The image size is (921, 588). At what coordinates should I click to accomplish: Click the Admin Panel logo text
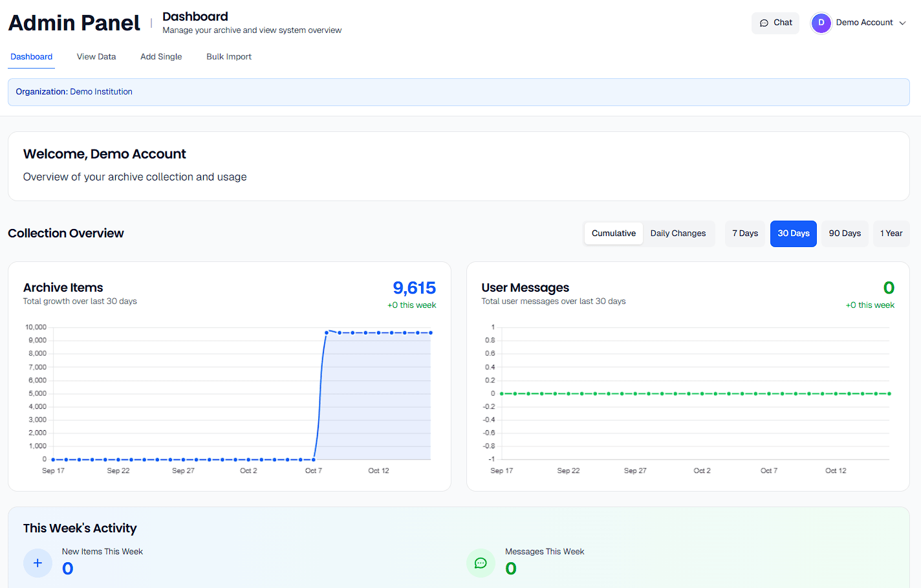tap(74, 23)
